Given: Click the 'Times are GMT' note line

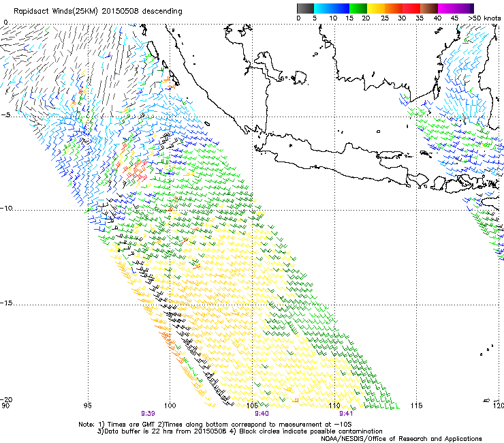Looking at the screenshot, I should pyautogui.click(x=215, y=425).
